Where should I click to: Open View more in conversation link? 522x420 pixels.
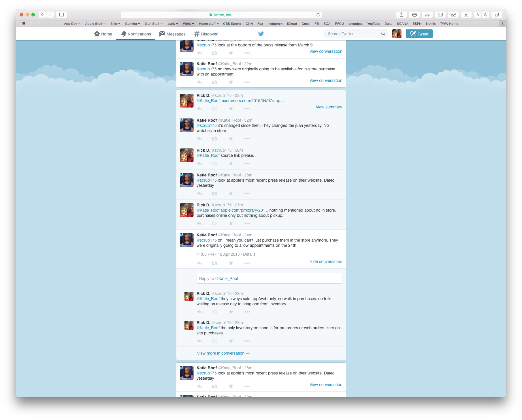pos(223,353)
